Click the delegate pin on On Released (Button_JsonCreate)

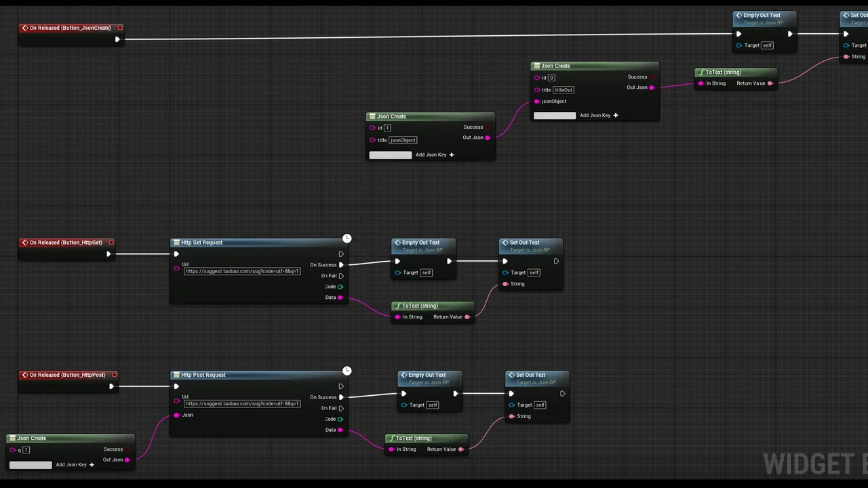(x=120, y=28)
